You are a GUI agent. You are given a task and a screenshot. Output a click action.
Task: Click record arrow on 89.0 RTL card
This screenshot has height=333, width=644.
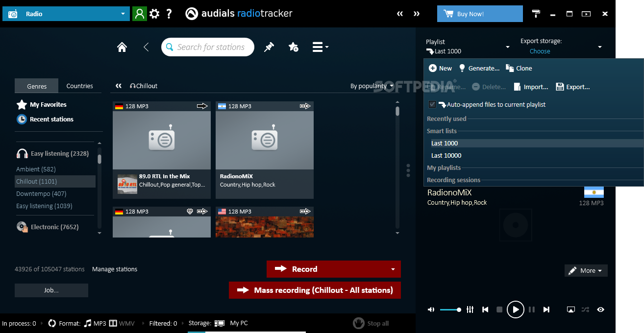pyautogui.click(x=202, y=106)
